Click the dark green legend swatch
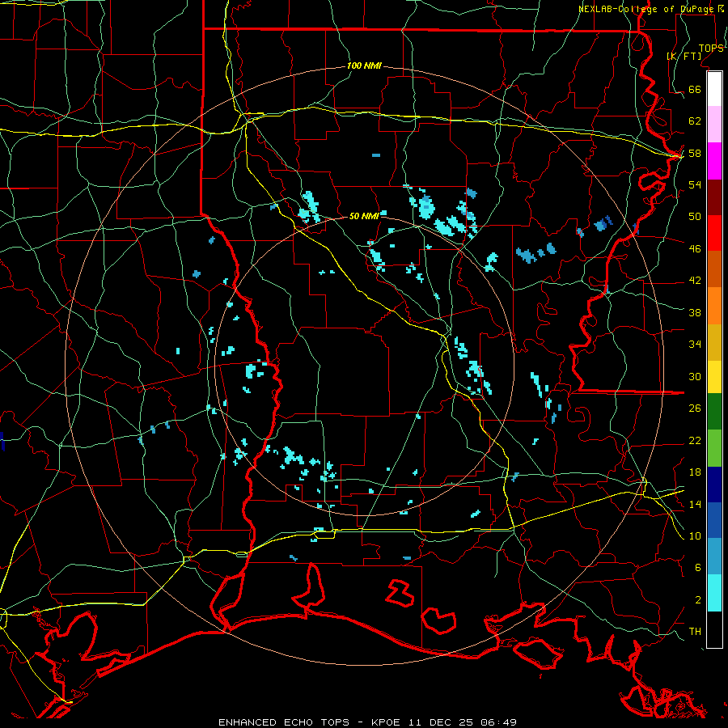This screenshot has height=728, width=728. point(714,412)
